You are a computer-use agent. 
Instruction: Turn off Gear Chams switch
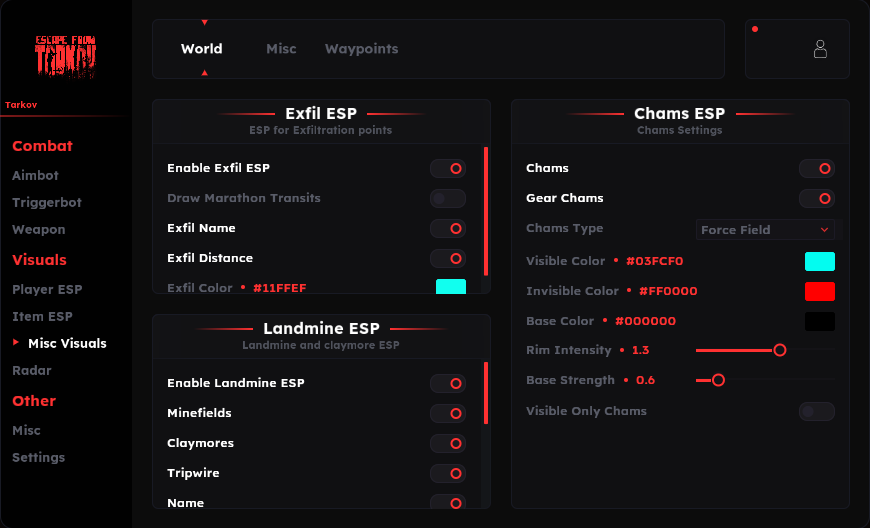[x=817, y=199]
